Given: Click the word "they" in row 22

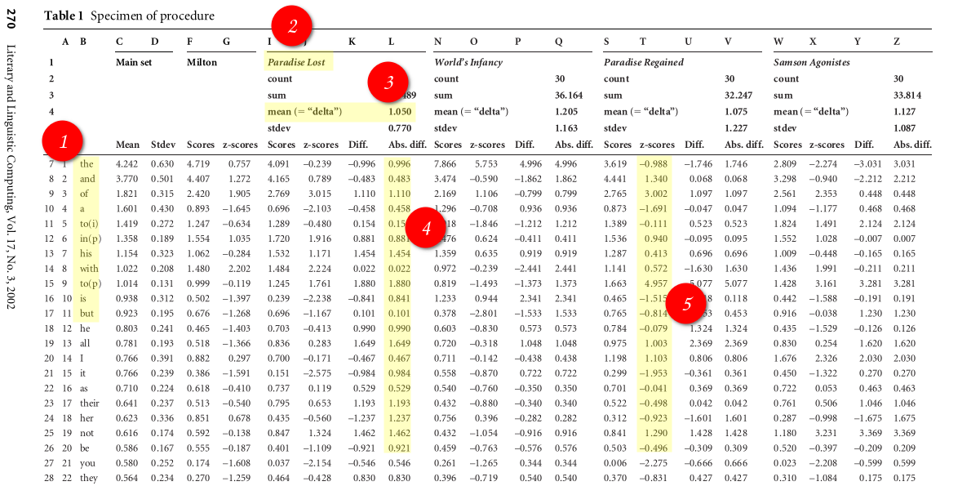Looking at the screenshot, I should [x=89, y=479].
